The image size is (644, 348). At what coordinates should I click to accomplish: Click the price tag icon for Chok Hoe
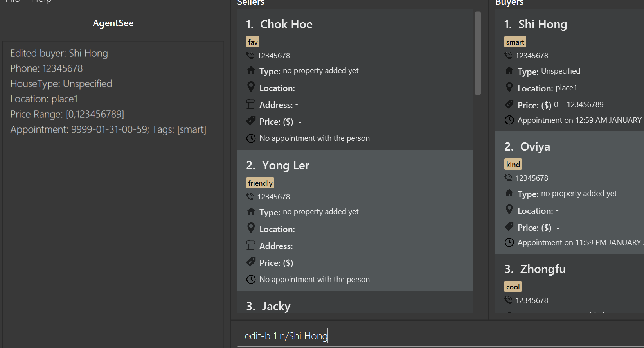coord(251,120)
